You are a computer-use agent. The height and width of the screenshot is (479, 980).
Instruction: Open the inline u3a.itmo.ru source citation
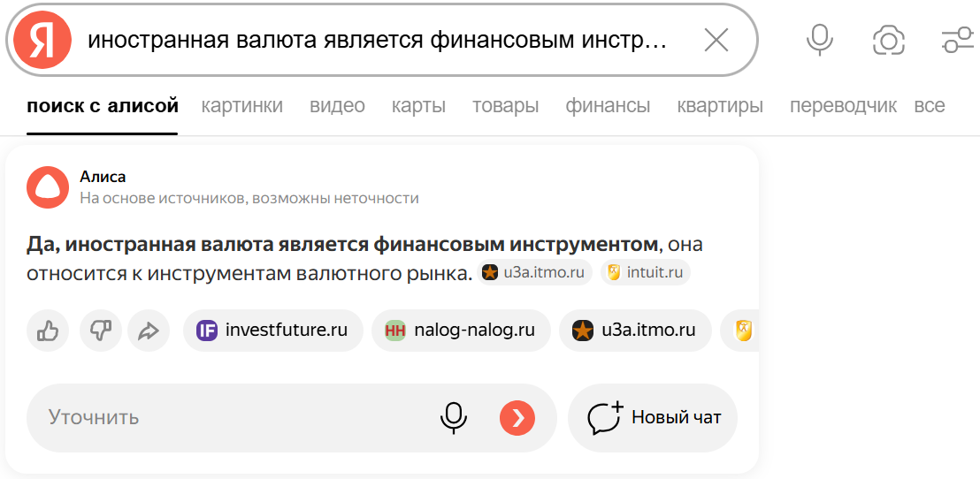click(x=534, y=273)
